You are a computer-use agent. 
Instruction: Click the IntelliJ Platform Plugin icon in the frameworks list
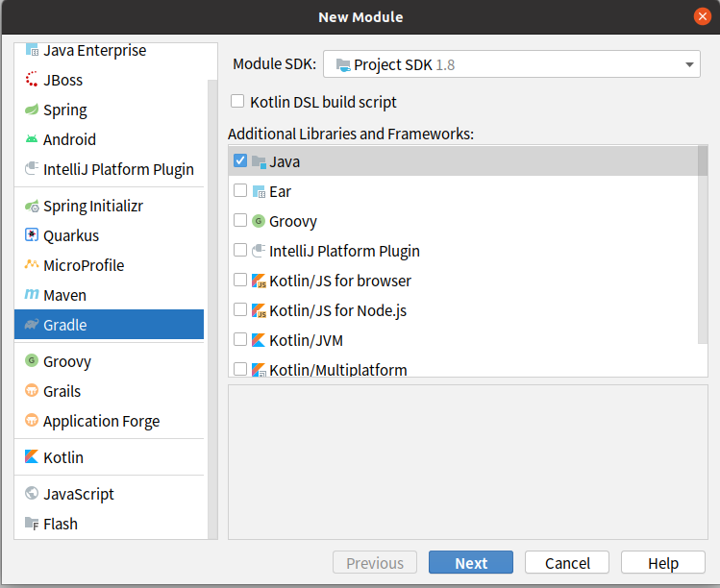[x=259, y=251]
